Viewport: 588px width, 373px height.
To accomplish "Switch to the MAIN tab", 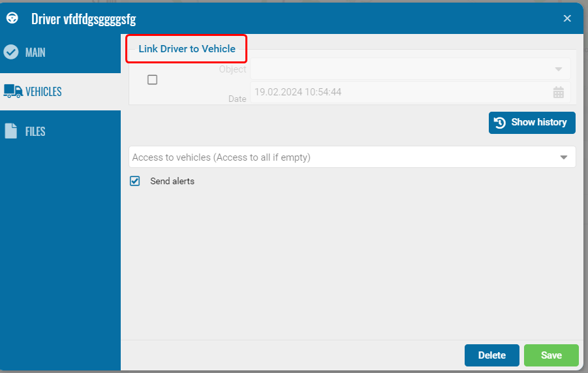I will click(x=35, y=52).
